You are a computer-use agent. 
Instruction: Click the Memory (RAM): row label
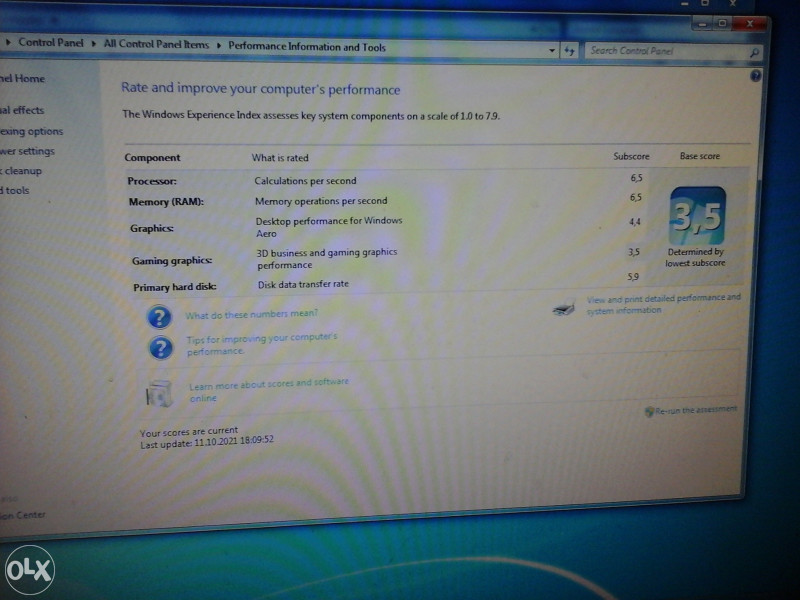click(166, 202)
